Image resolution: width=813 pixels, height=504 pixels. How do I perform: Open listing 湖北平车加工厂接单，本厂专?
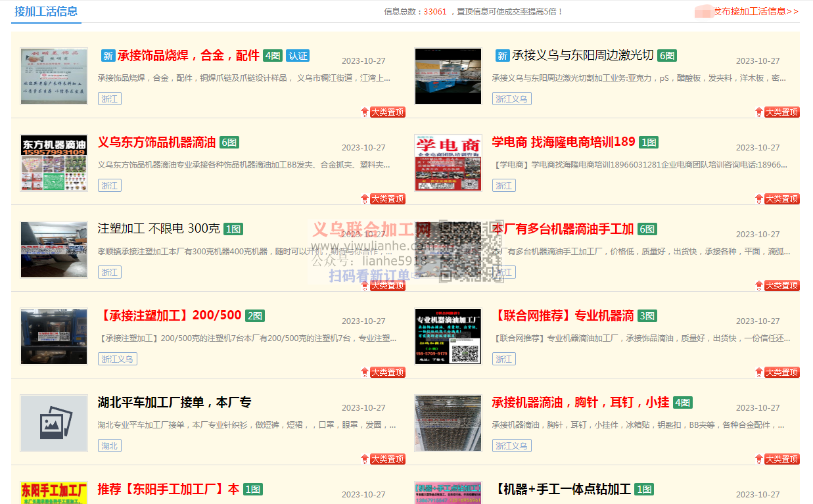point(174,403)
